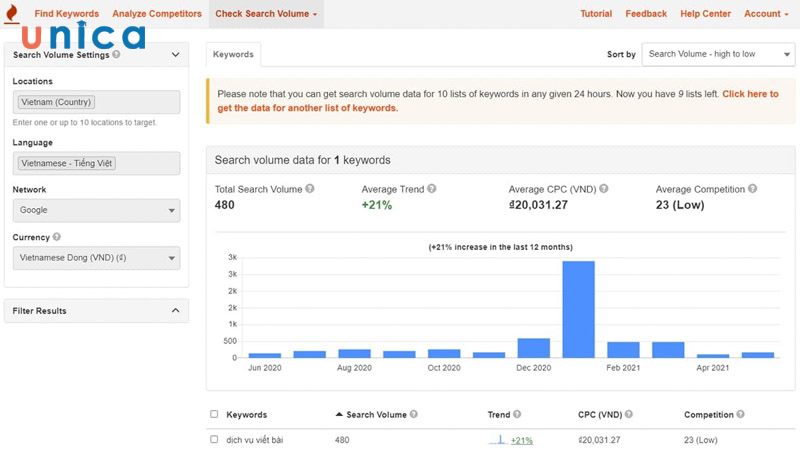The height and width of the screenshot is (462, 800).
Task: Click help icon next to Average CPC (VND)
Action: coord(603,189)
